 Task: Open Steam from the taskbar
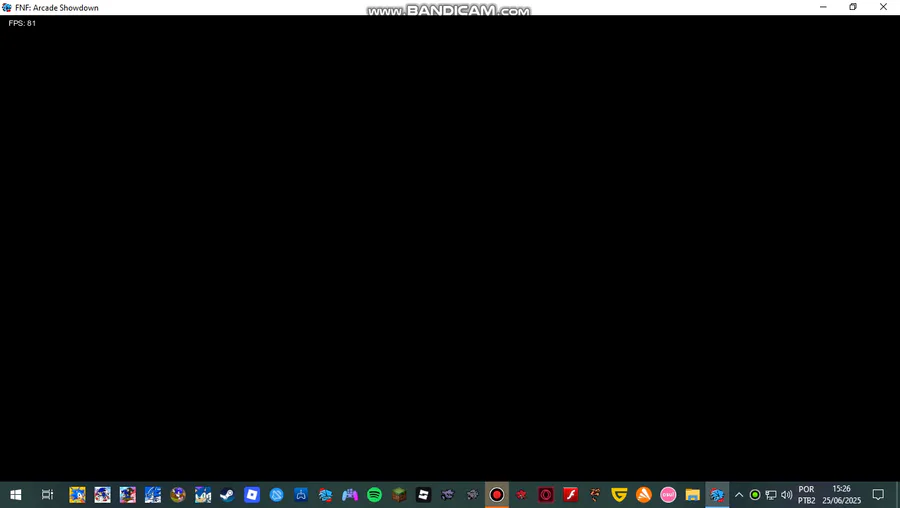point(227,494)
